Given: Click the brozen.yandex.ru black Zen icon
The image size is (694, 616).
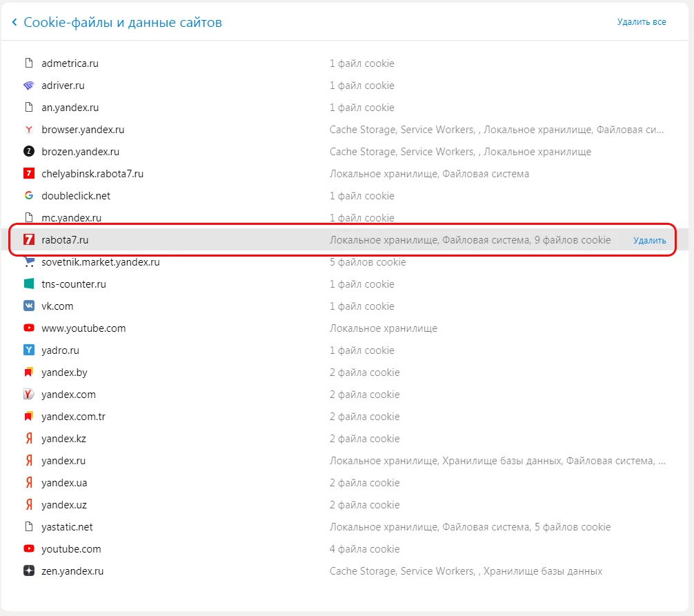Looking at the screenshot, I should 28,152.
